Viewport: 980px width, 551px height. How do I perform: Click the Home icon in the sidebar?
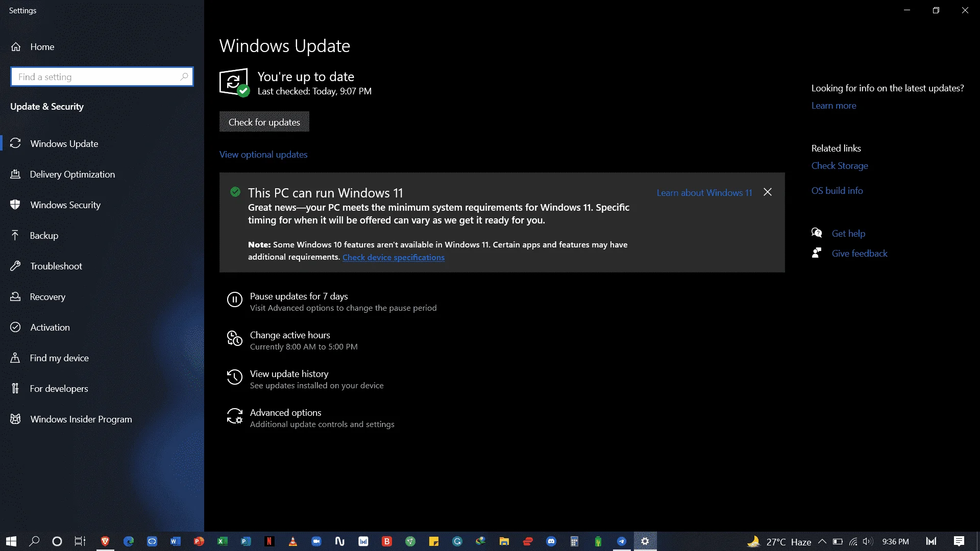click(16, 46)
